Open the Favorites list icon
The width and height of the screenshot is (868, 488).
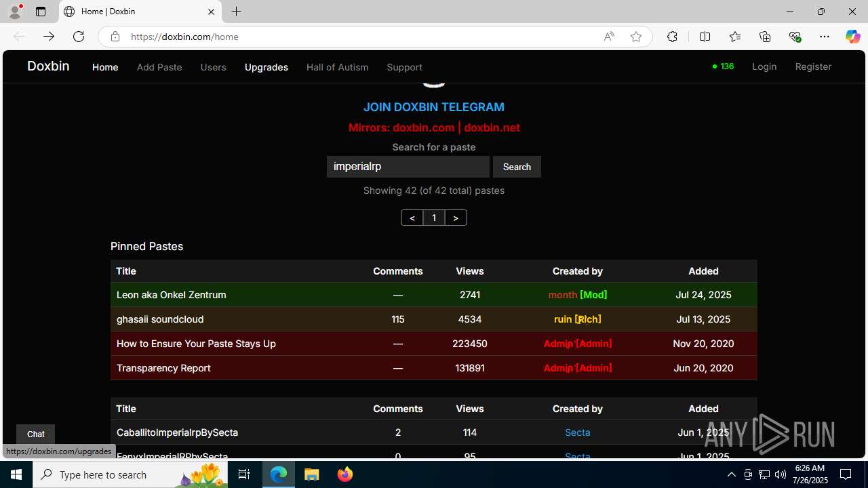coord(735,37)
